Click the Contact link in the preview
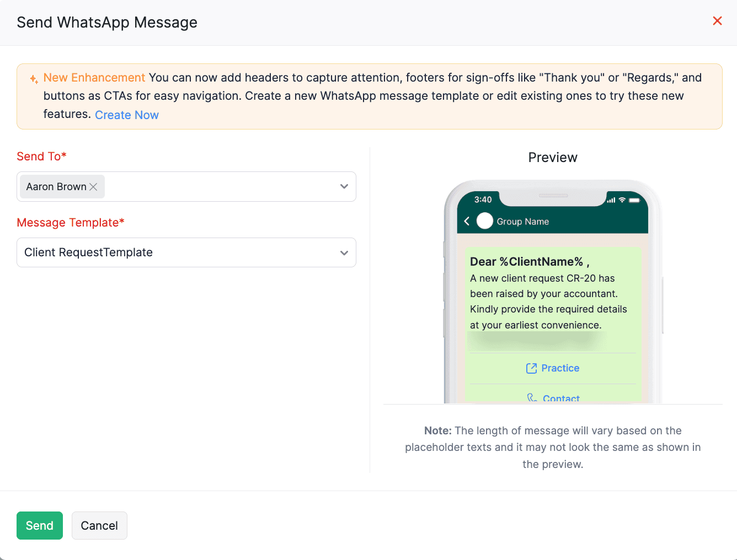Image resolution: width=737 pixels, height=560 pixels. tap(561, 397)
